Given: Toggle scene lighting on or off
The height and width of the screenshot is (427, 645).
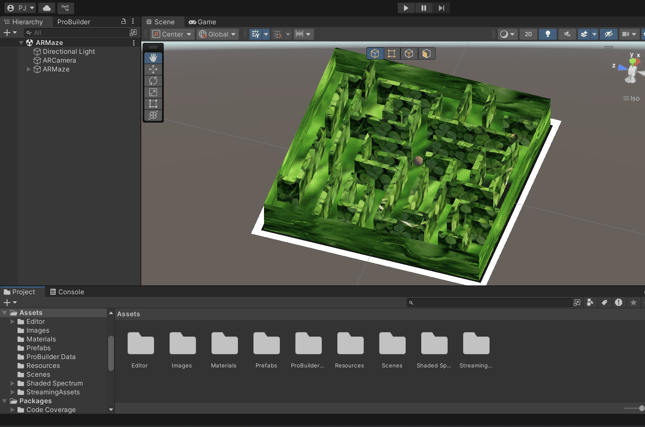Looking at the screenshot, I should tap(547, 34).
